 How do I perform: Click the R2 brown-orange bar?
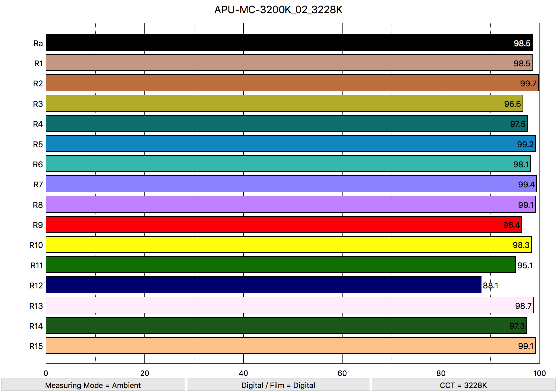click(287, 83)
